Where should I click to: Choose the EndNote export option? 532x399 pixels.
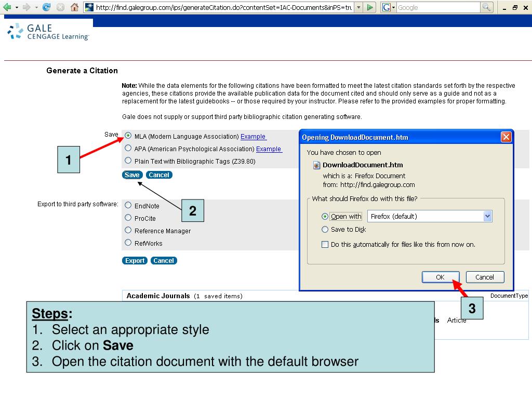(x=128, y=205)
